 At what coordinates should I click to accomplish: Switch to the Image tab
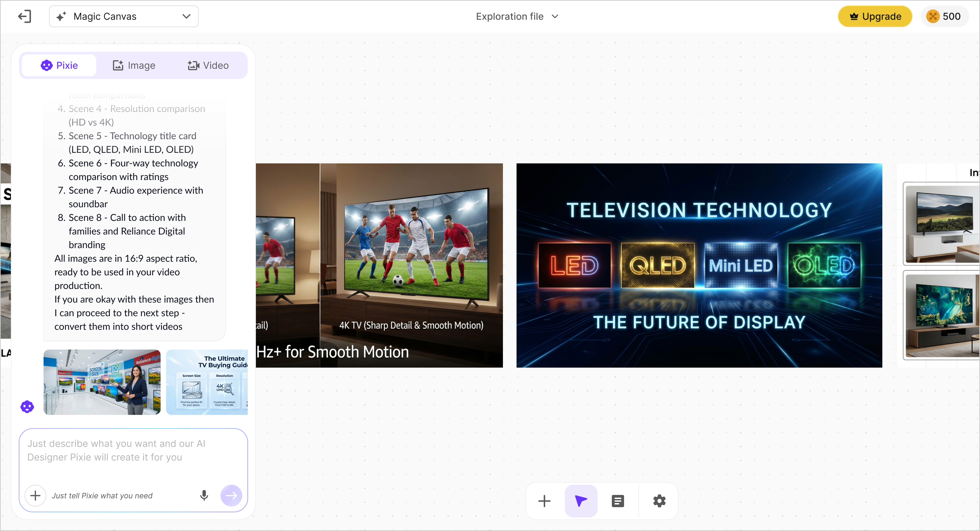[134, 65]
